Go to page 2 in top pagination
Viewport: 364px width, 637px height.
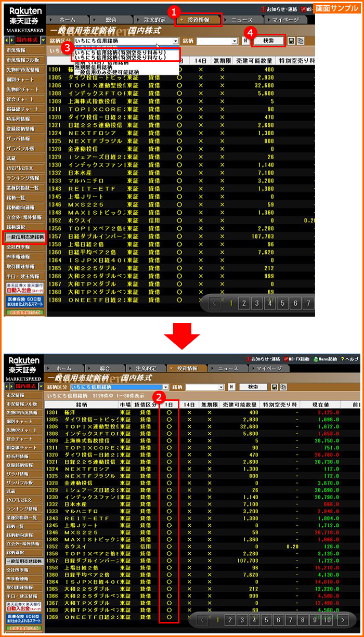[243, 303]
